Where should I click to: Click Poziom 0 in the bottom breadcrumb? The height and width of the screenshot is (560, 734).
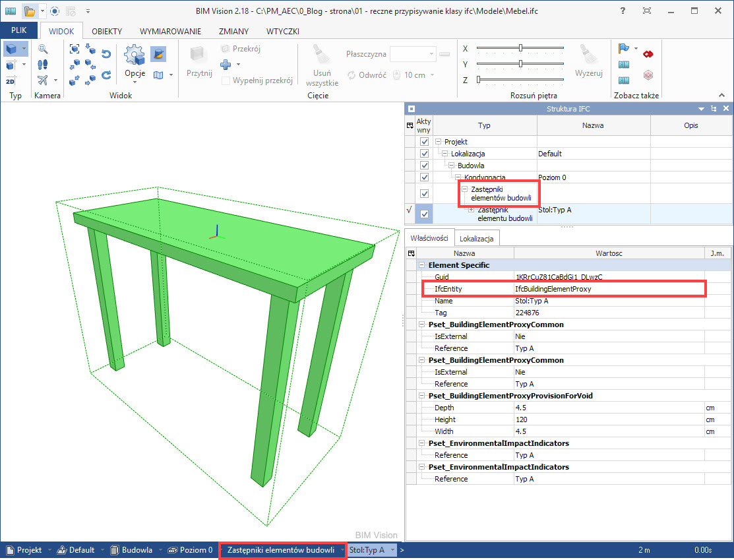coord(196,549)
